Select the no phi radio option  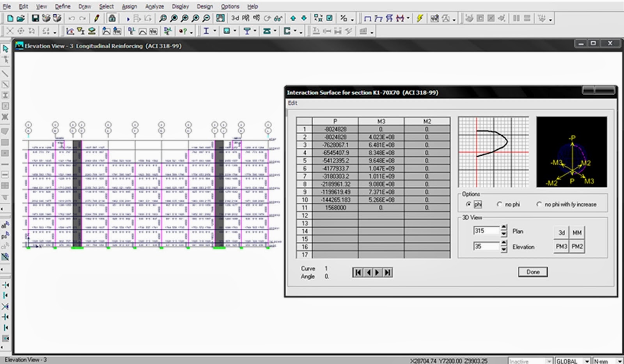[x=499, y=204]
